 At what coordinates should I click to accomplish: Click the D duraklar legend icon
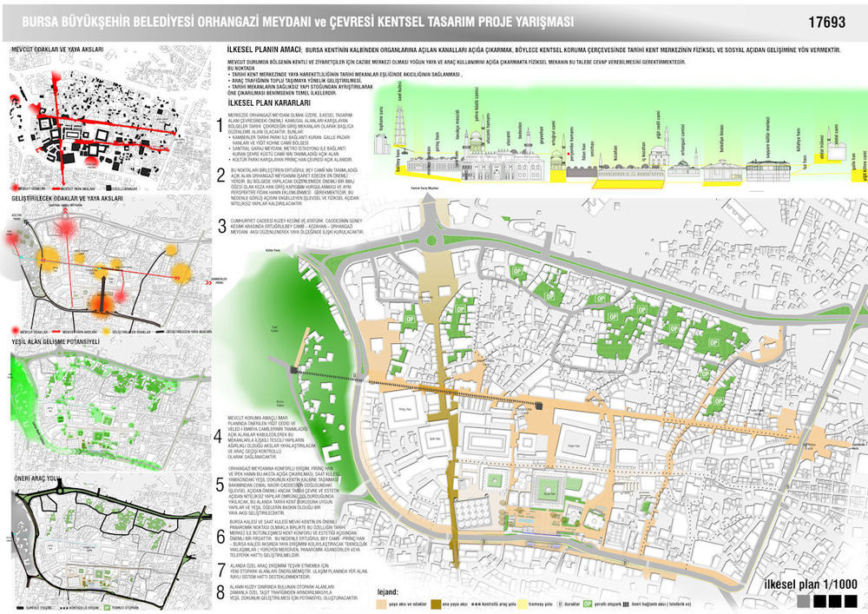(560, 604)
